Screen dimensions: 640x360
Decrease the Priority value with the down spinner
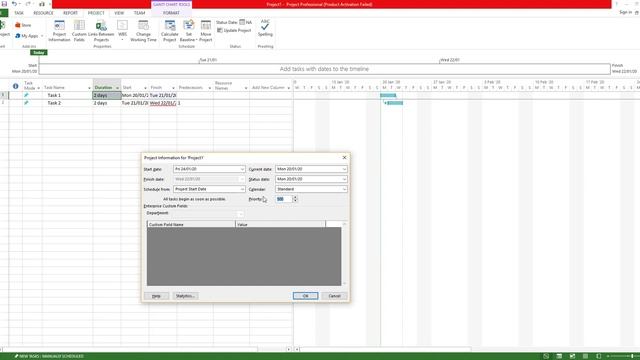pos(295,201)
